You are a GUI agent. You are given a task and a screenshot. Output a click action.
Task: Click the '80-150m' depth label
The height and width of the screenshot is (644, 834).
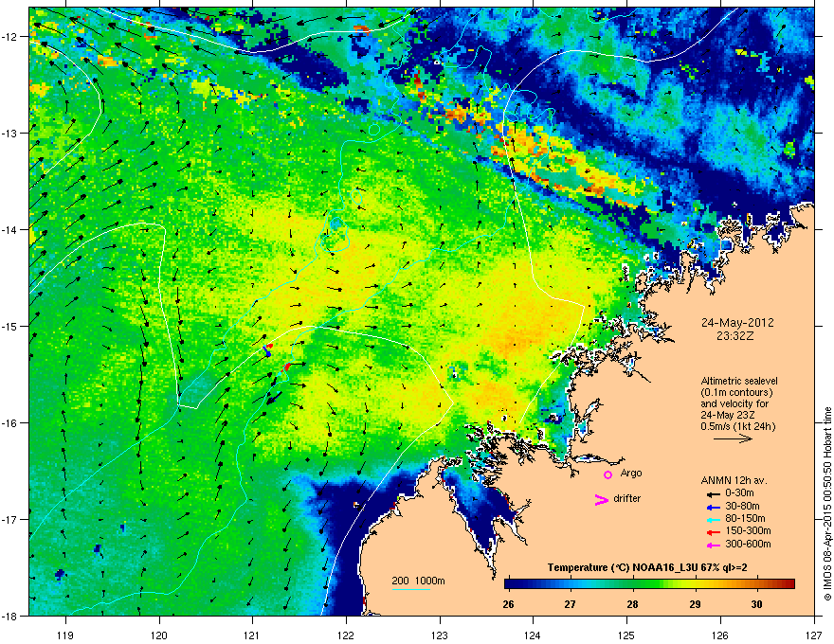745,518
